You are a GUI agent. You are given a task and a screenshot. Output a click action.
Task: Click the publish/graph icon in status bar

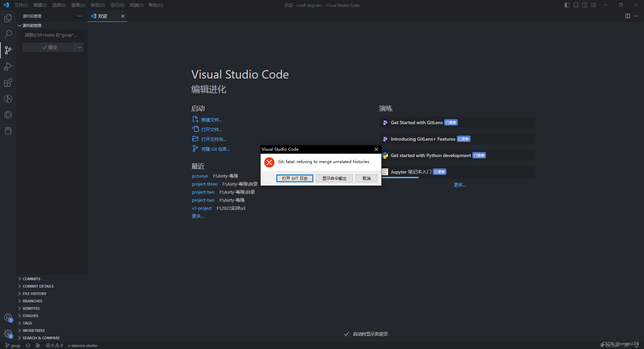click(38, 345)
